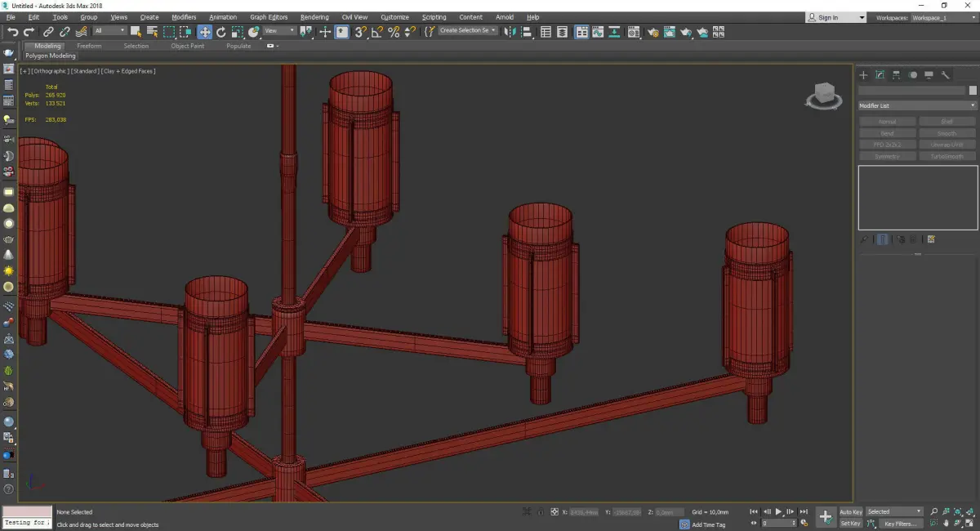The width and height of the screenshot is (980, 531).
Task: Click the ViewCube in the viewport
Action: tap(824, 96)
